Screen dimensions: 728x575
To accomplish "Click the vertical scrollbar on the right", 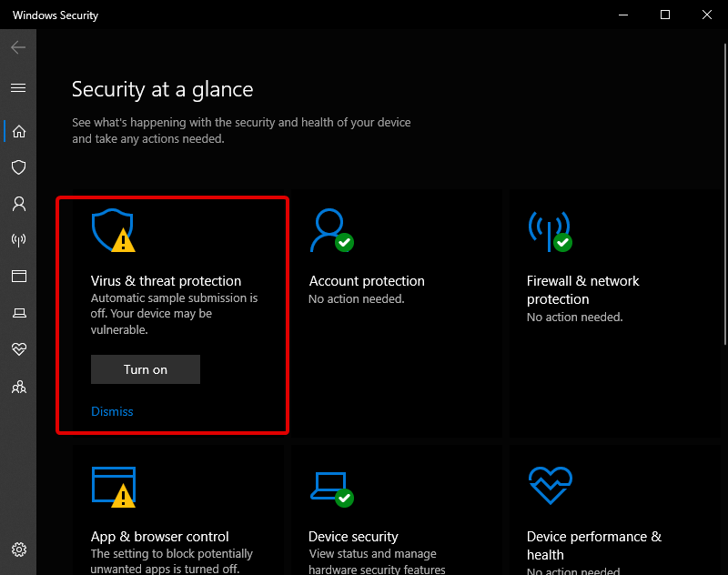I will (x=725, y=194).
